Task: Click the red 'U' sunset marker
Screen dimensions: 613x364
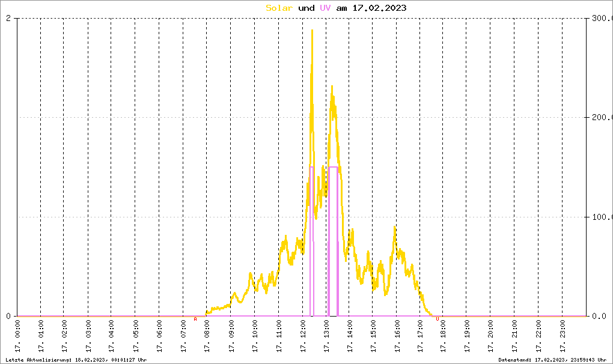Action: [438, 319]
